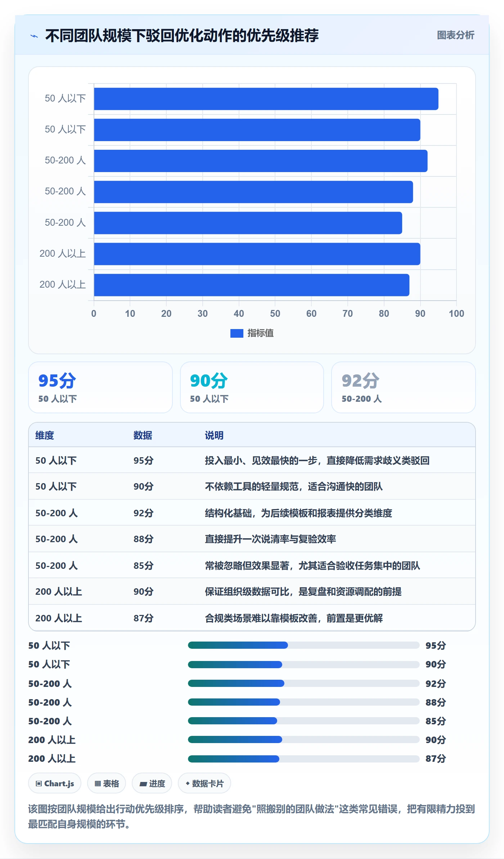Open the 90分 summary card
Image resolution: width=504 pixels, height=859 pixels.
[x=252, y=387]
